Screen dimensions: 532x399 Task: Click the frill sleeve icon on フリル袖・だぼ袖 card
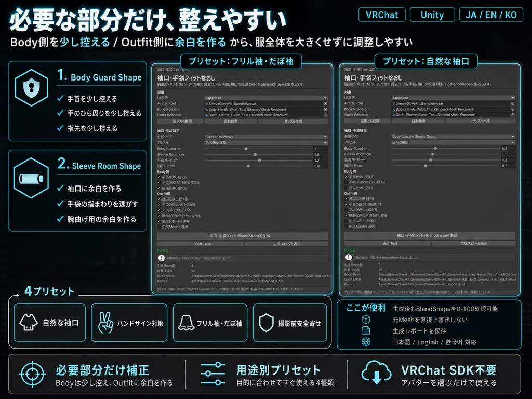pos(187,323)
